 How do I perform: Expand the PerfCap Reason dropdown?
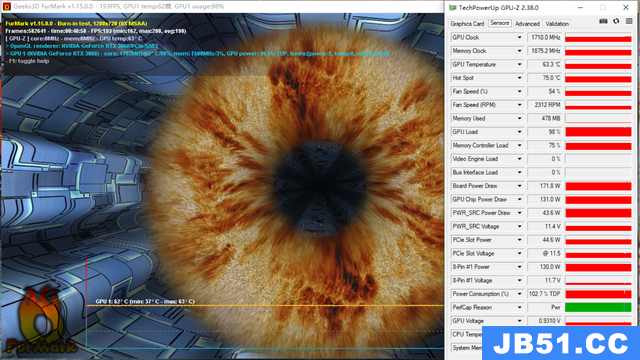519,307
